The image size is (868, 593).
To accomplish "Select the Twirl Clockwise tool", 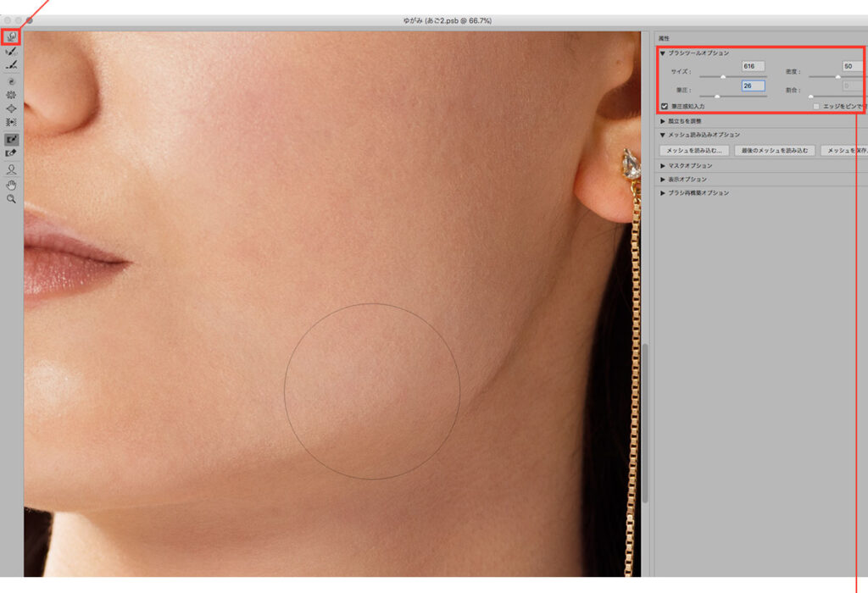I will click(11, 80).
